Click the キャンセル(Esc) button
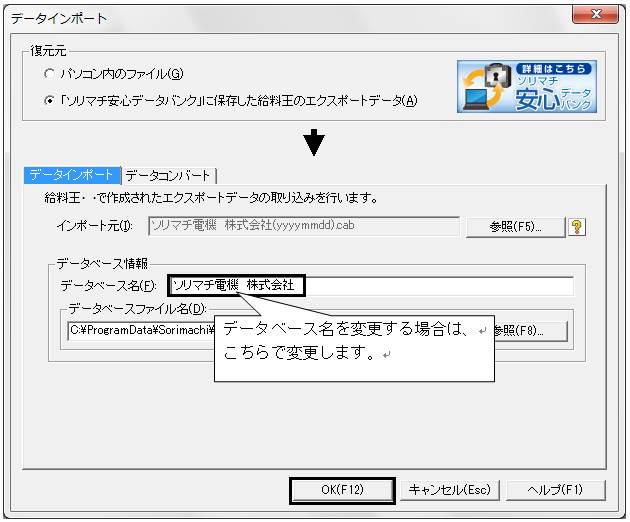This screenshot has height=522, width=630. tap(450, 490)
